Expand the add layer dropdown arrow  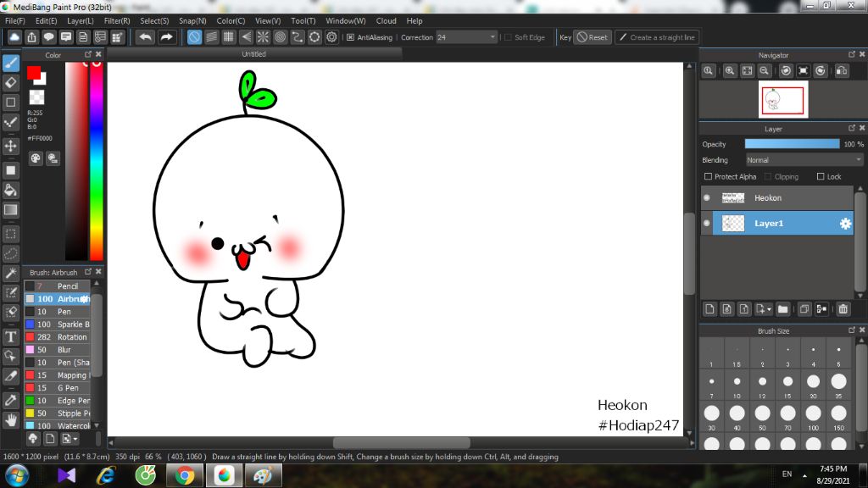tap(769, 309)
